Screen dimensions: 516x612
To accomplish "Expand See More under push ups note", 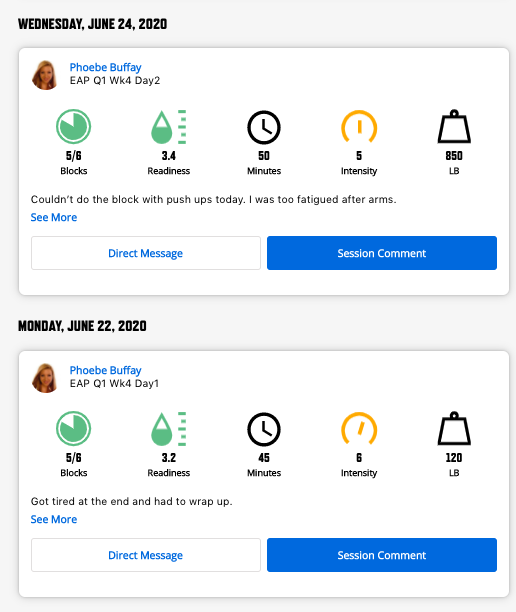I will point(54,217).
